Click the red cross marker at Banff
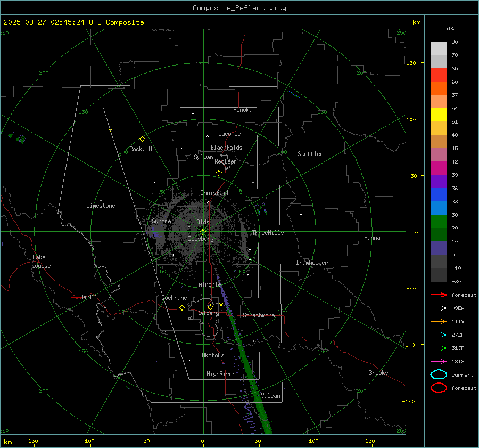 tap(76, 297)
